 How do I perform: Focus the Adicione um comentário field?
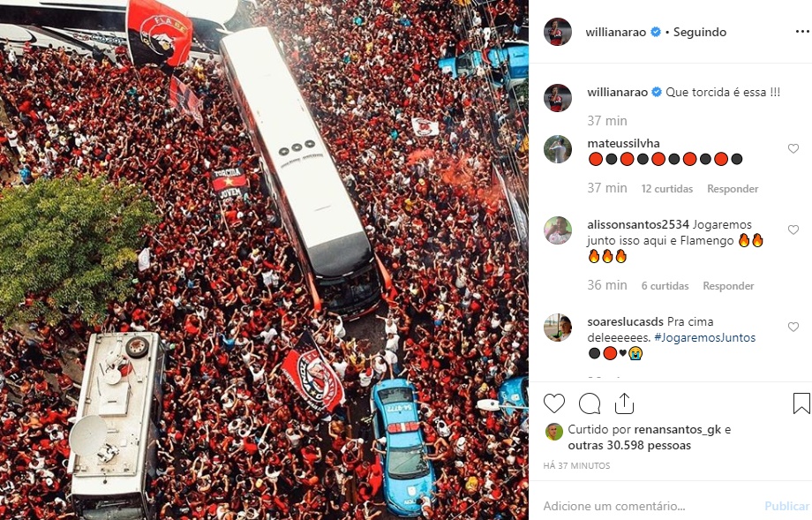[x=650, y=506]
